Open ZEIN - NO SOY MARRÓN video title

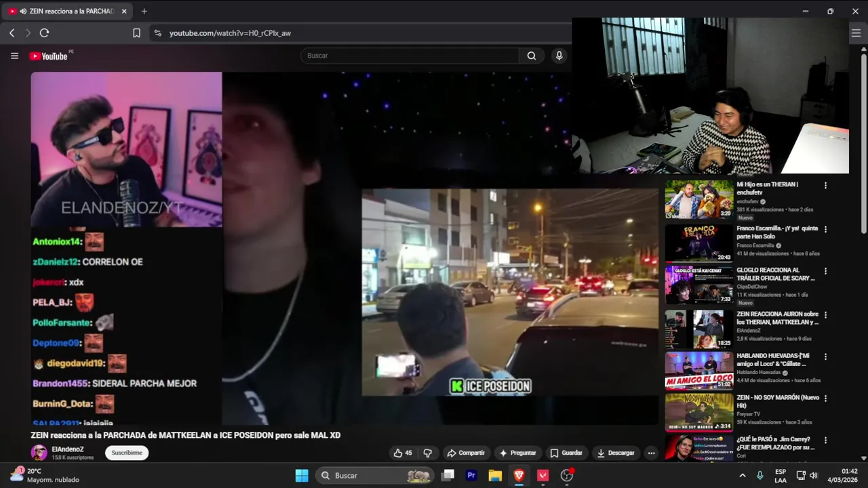pyautogui.click(x=777, y=401)
